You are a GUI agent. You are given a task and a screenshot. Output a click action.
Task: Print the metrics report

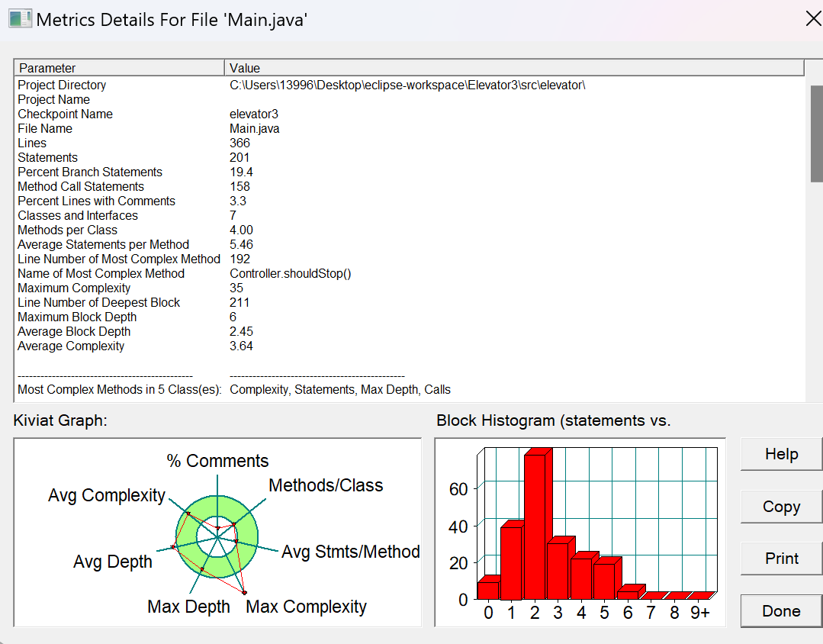[781, 559]
